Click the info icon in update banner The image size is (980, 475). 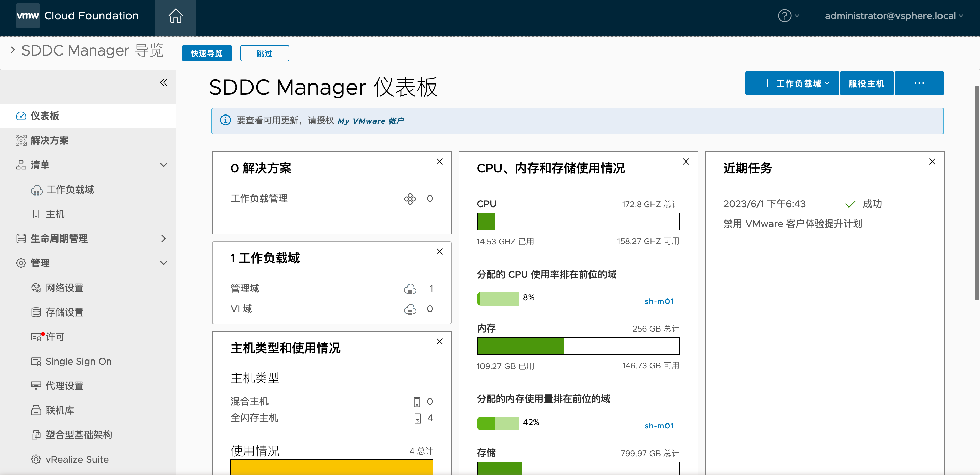(x=226, y=120)
